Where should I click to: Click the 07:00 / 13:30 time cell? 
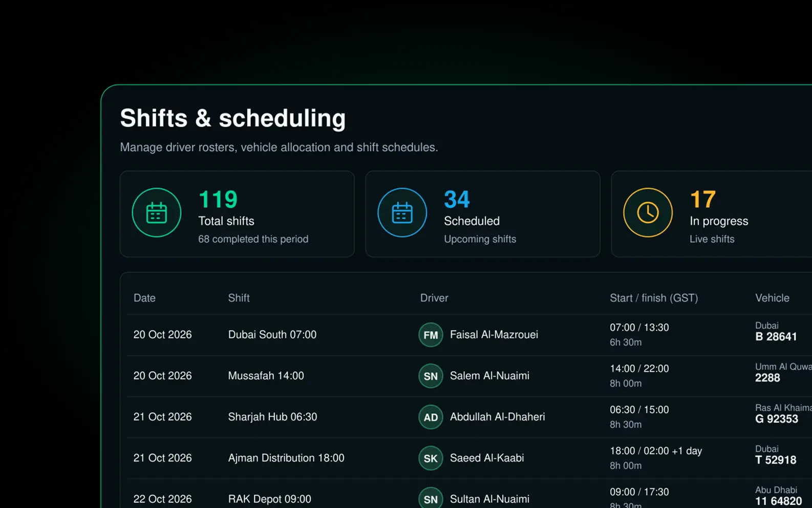tap(639, 327)
